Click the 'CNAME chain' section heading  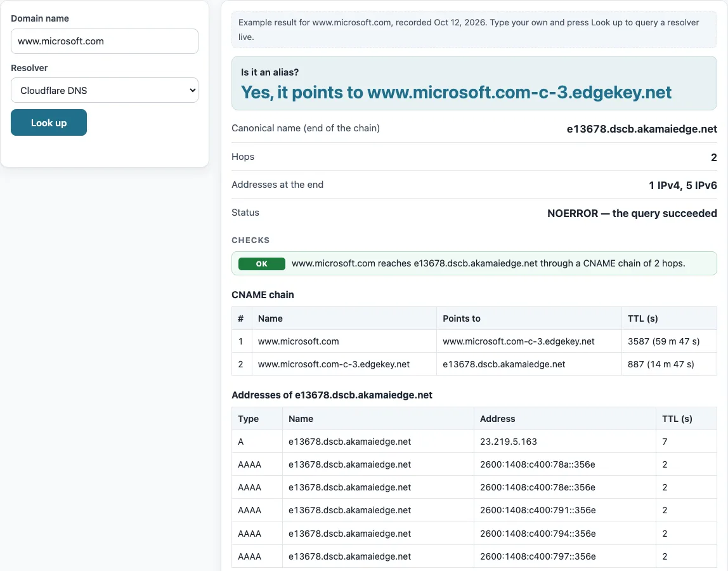click(263, 294)
